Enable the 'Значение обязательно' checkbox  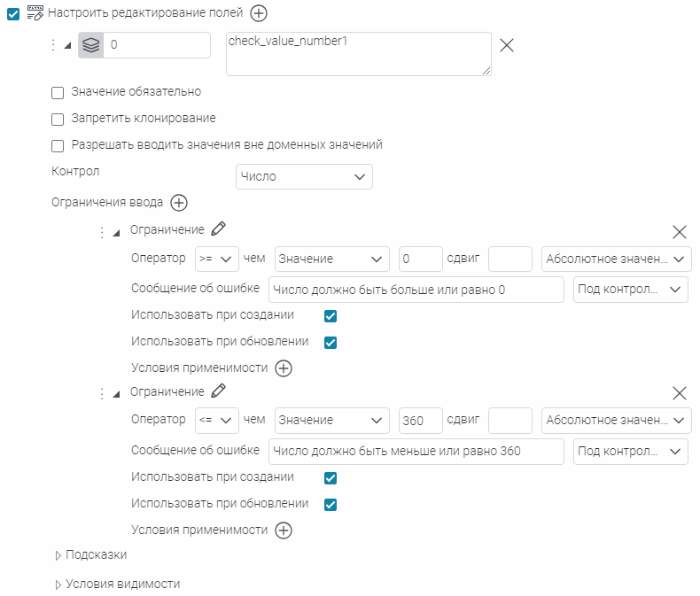point(58,92)
